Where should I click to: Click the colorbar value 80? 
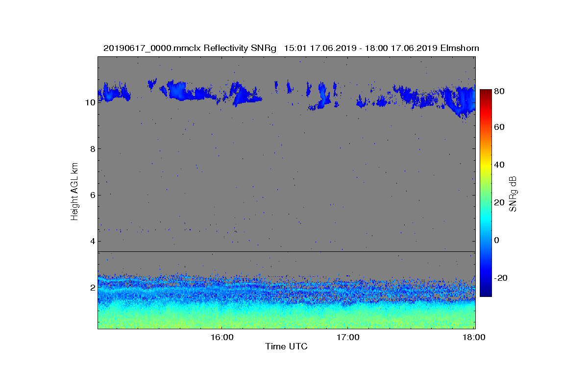500,91
